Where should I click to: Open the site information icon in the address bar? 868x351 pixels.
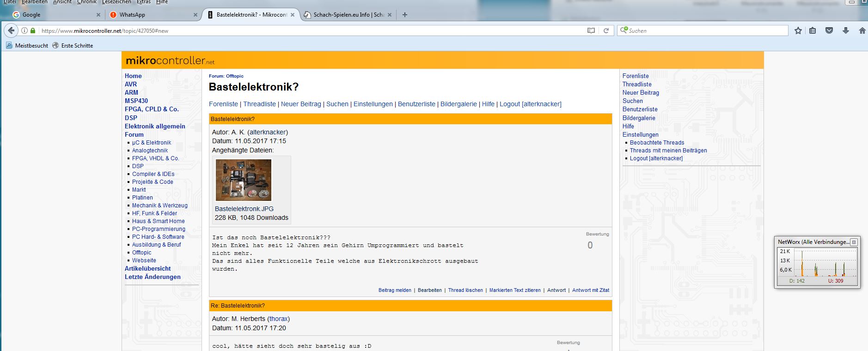click(x=24, y=30)
